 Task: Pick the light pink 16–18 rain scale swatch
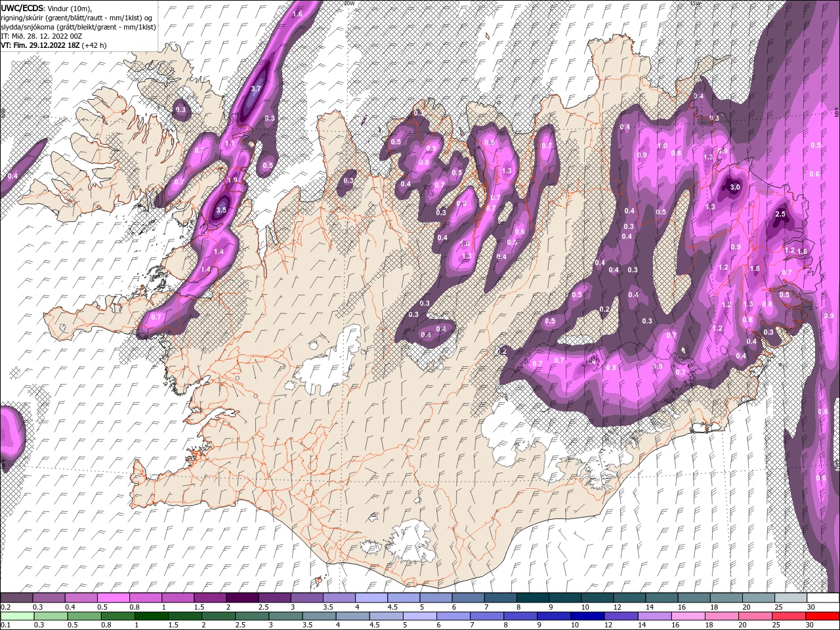pos(690,616)
